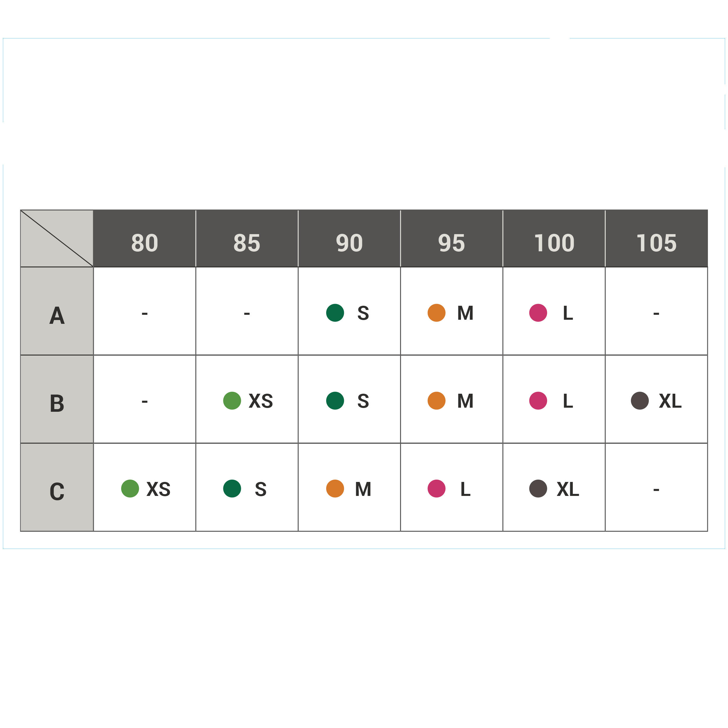Click the 90 column header
728x728 pixels.
click(349, 243)
